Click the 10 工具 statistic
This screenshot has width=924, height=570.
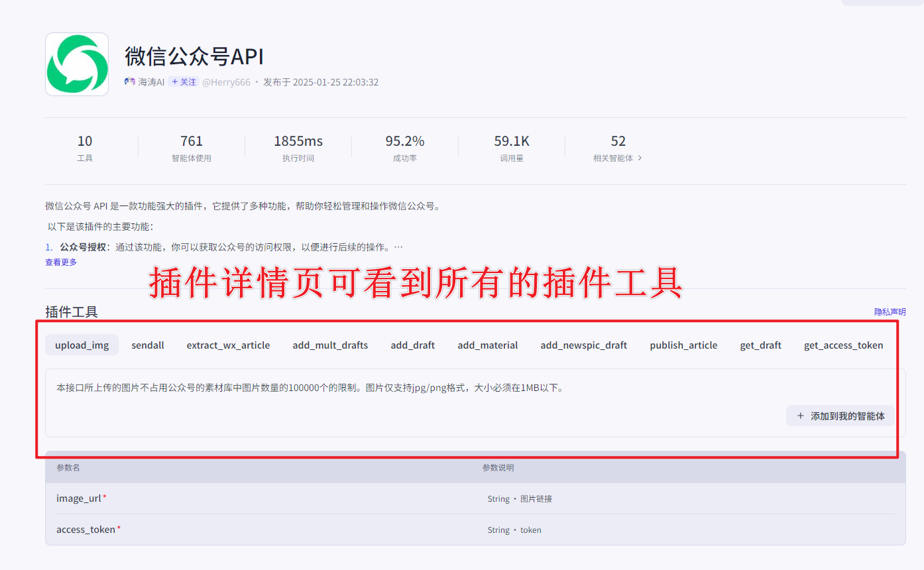(85, 148)
